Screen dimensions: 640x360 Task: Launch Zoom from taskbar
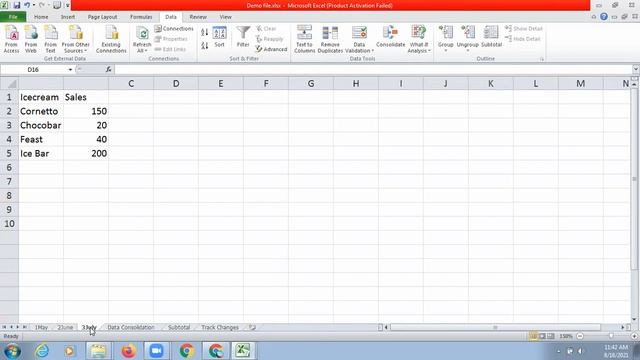pyautogui.click(x=156, y=351)
